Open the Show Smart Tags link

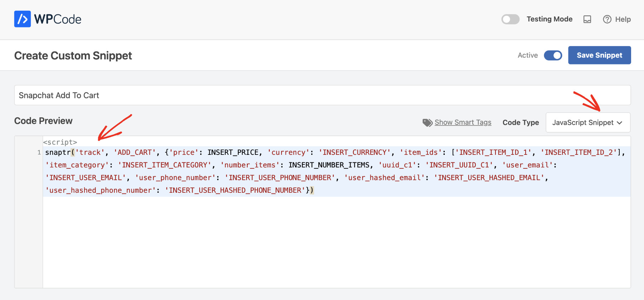[x=463, y=123]
